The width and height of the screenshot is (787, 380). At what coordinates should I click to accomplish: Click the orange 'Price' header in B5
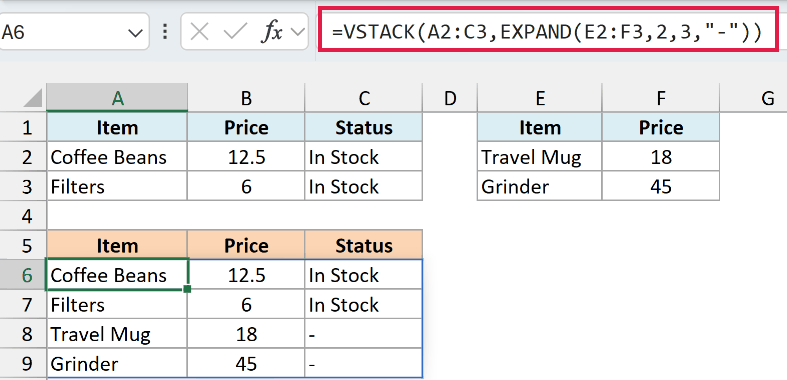(x=246, y=245)
